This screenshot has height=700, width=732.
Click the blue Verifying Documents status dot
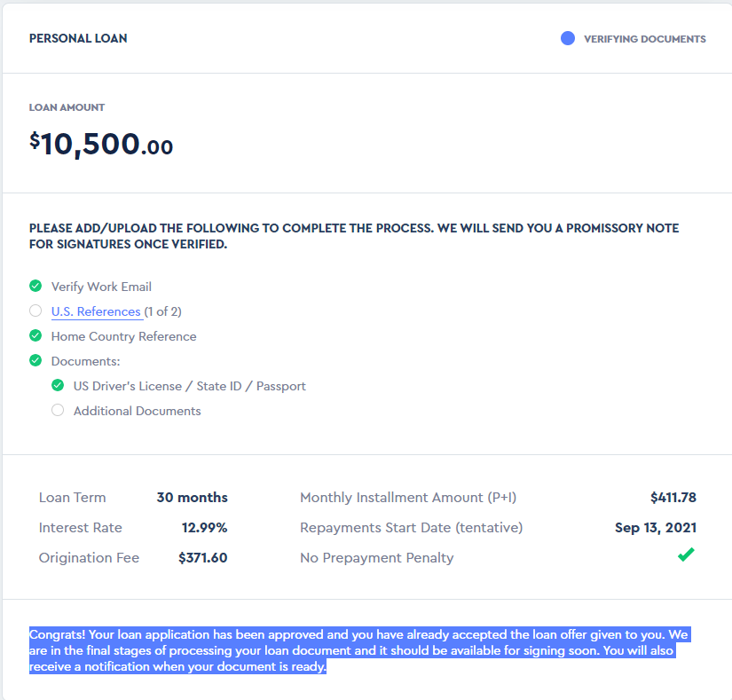coord(568,38)
